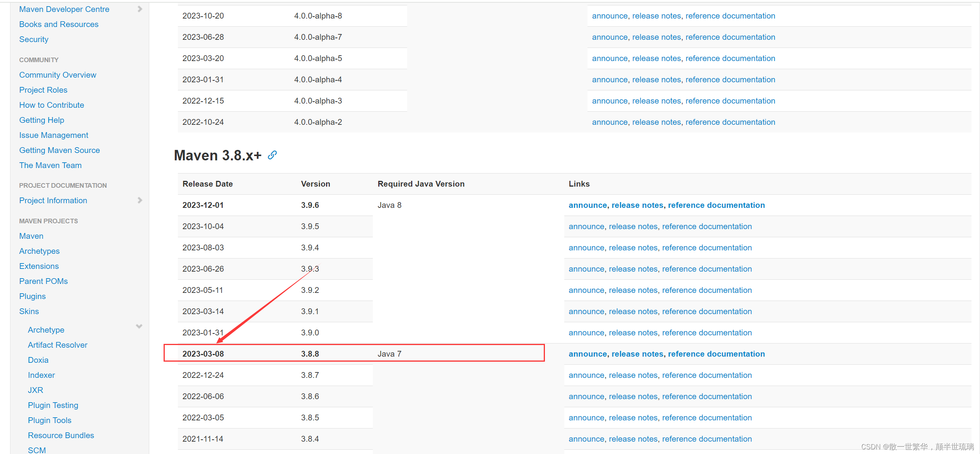
Task: Open release notes for version 3.8.4
Action: (633, 439)
